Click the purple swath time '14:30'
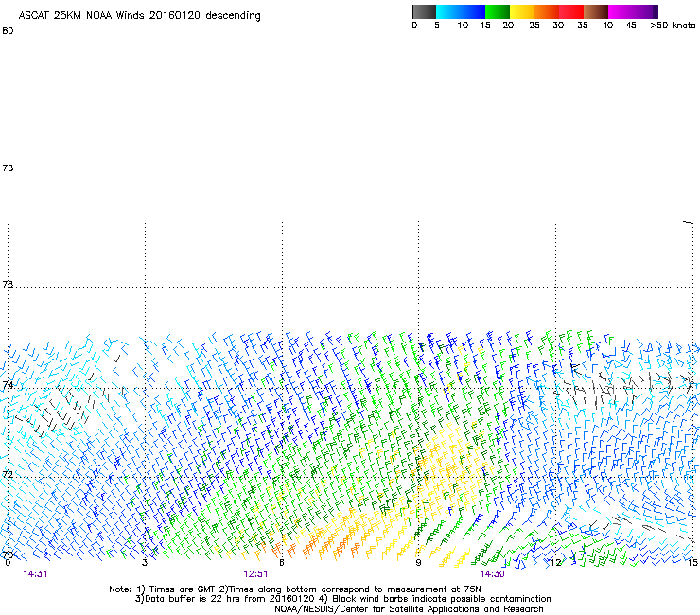 coord(492,574)
